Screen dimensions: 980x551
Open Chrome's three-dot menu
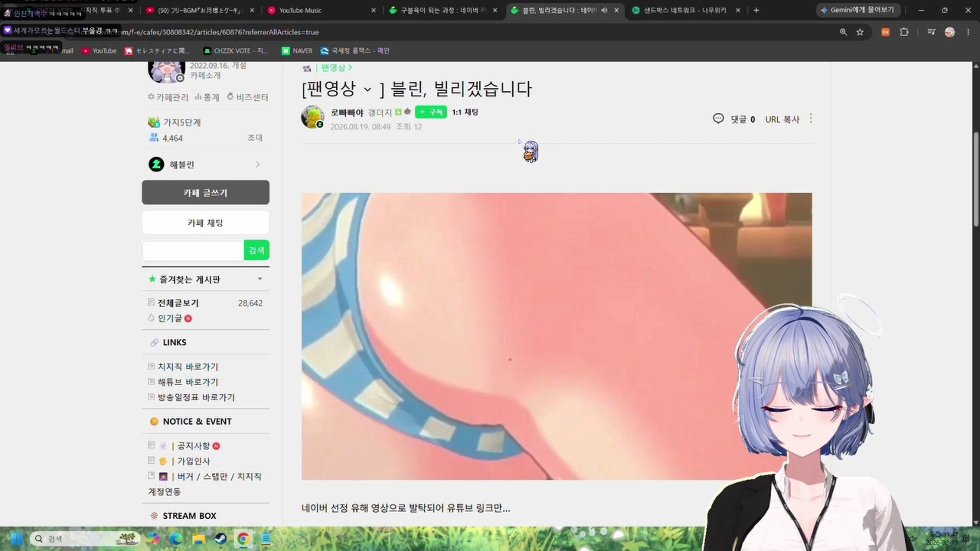(x=968, y=32)
